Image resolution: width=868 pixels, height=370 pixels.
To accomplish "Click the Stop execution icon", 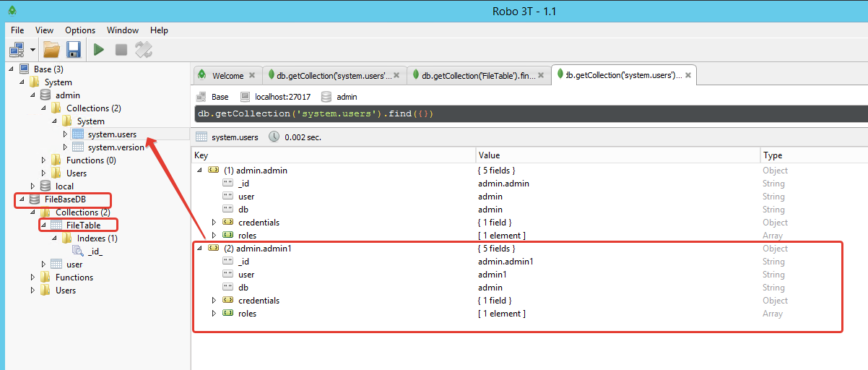I will (x=121, y=49).
